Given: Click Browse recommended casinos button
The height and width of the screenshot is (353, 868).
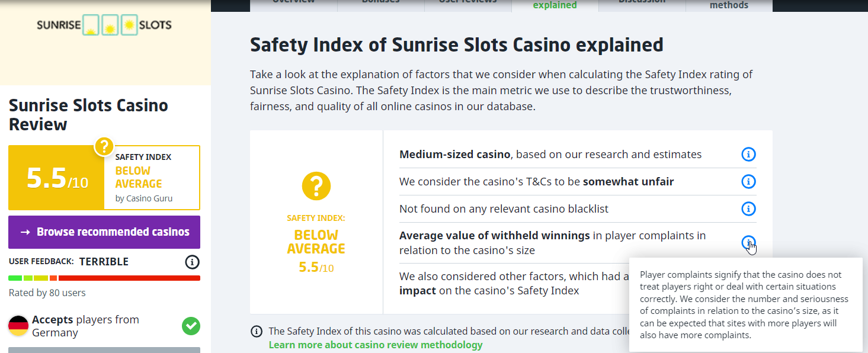Looking at the screenshot, I should tap(104, 232).
